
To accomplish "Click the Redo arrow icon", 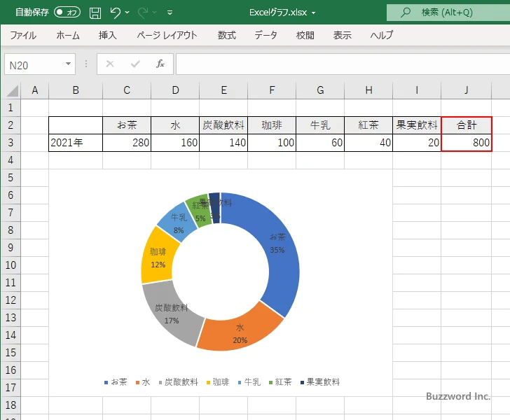I will (143, 13).
